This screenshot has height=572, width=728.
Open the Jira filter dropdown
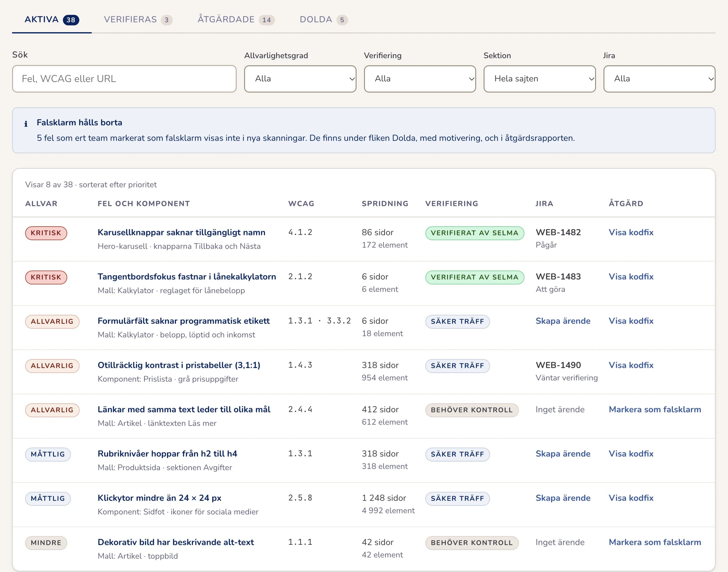tap(659, 79)
